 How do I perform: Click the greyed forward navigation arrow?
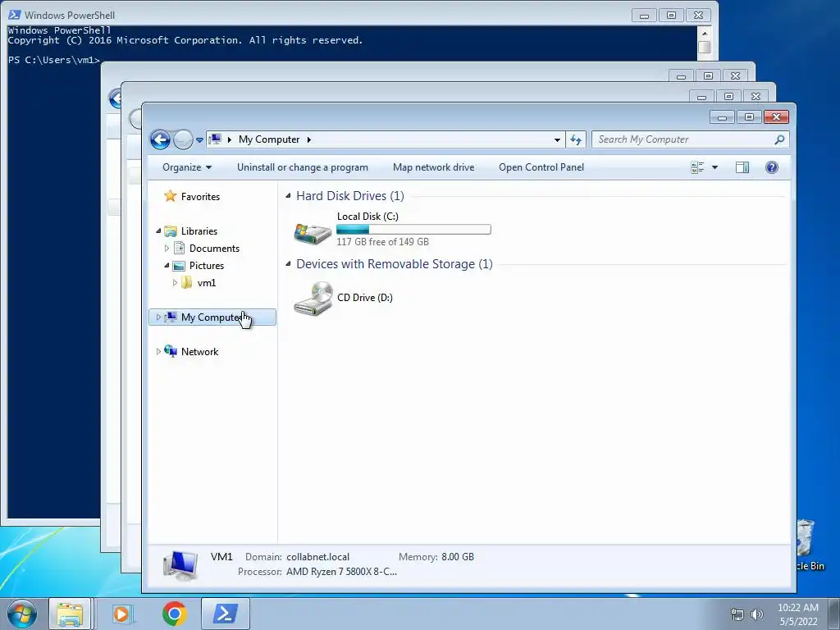point(183,139)
